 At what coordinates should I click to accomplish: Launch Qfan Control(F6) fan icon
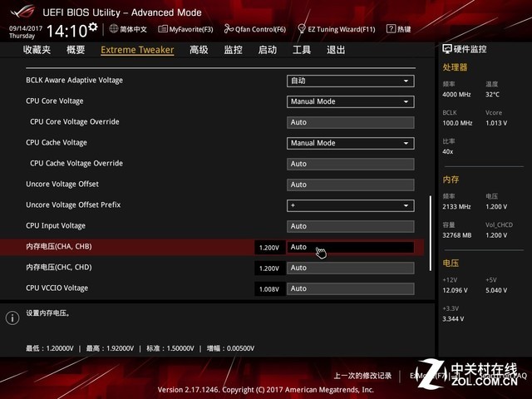click(x=229, y=29)
